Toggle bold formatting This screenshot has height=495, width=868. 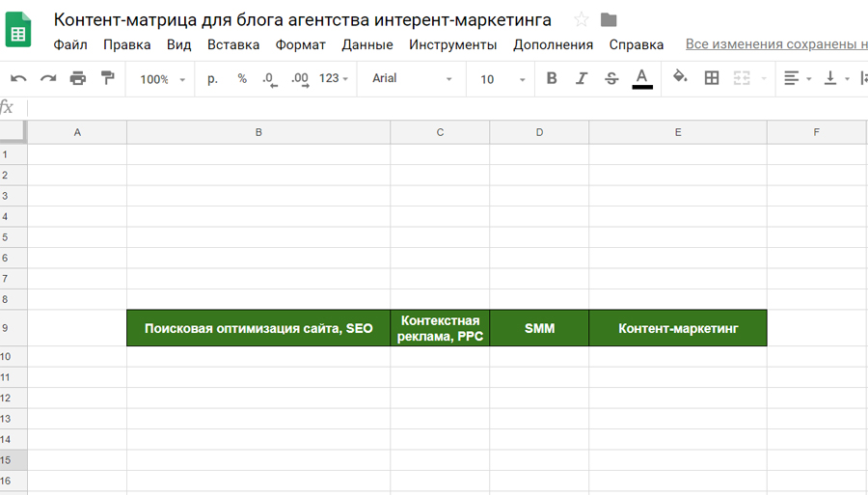552,79
